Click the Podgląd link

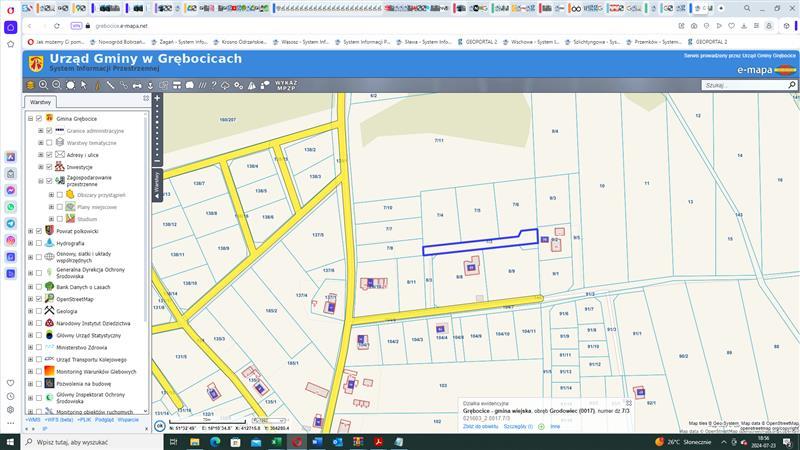[105, 420]
